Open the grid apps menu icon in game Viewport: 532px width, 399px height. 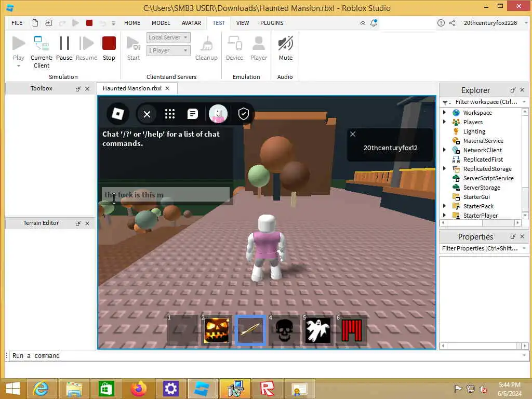coord(170,114)
